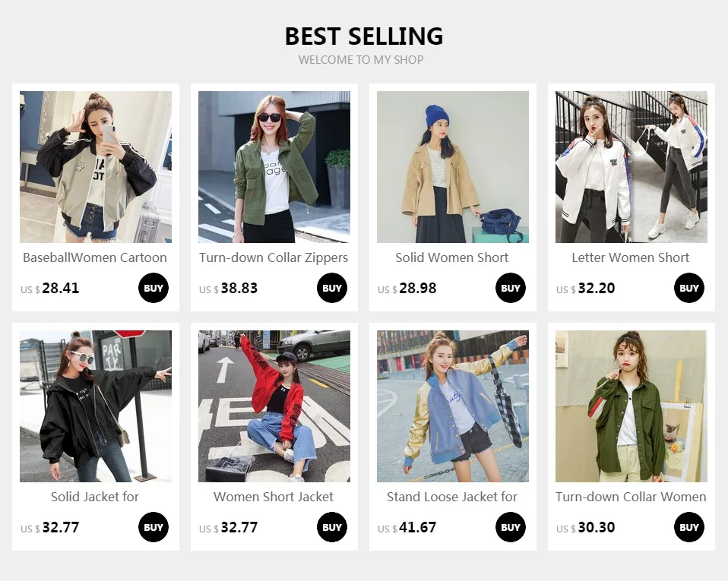The image size is (728, 581).
Task: View the khaki jacket with blue beanie photo
Action: 453,167
